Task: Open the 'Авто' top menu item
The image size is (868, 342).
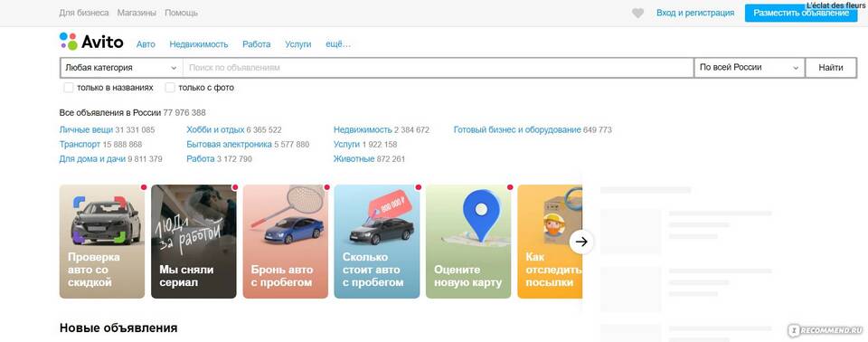Action: [x=146, y=44]
